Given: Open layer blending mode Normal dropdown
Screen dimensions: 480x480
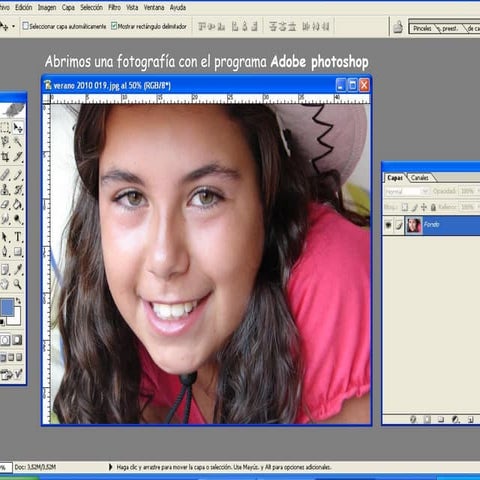Looking at the screenshot, I should (x=407, y=191).
